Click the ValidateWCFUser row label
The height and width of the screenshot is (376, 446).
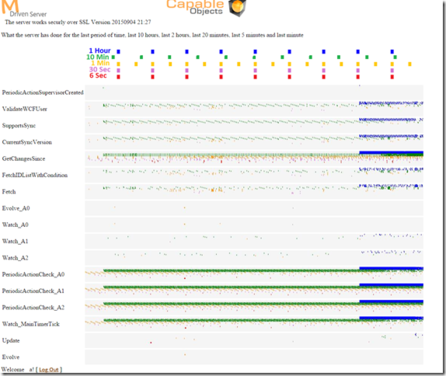click(25, 109)
